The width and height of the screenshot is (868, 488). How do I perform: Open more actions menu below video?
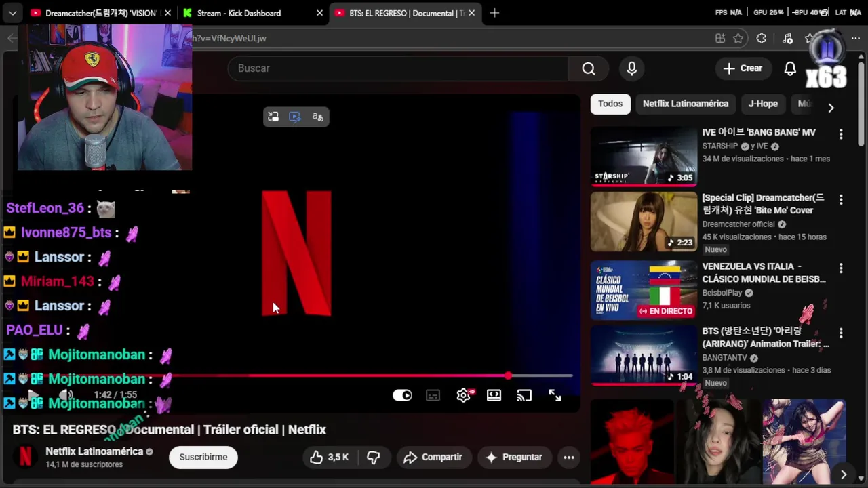point(569,457)
